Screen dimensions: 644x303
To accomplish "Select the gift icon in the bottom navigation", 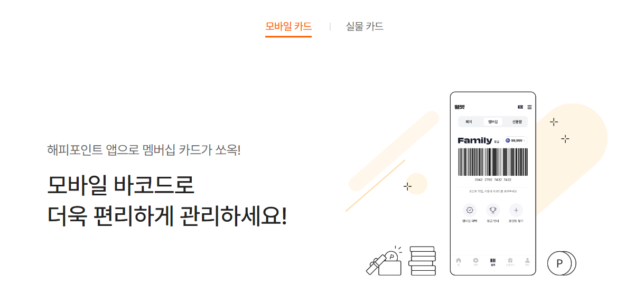I will point(510,262).
